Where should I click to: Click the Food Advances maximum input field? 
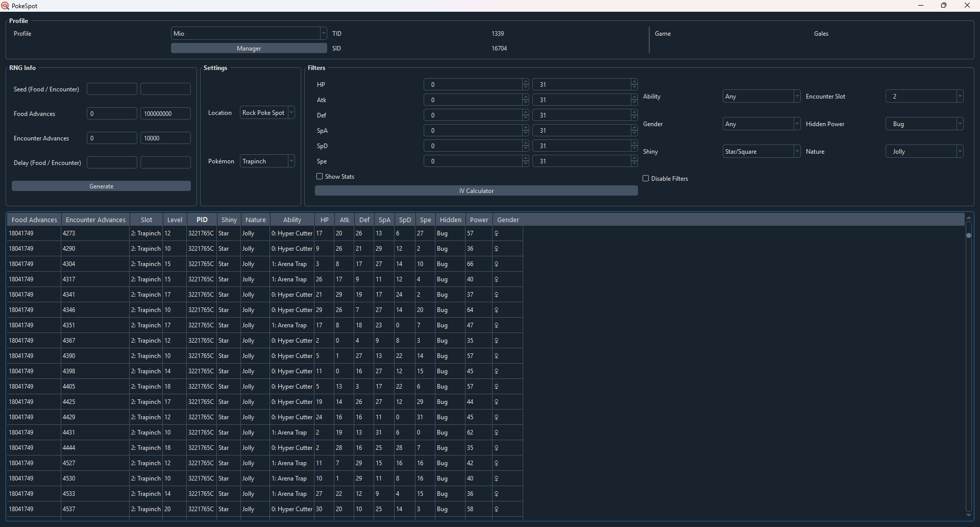pyautogui.click(x=165, y=113)
